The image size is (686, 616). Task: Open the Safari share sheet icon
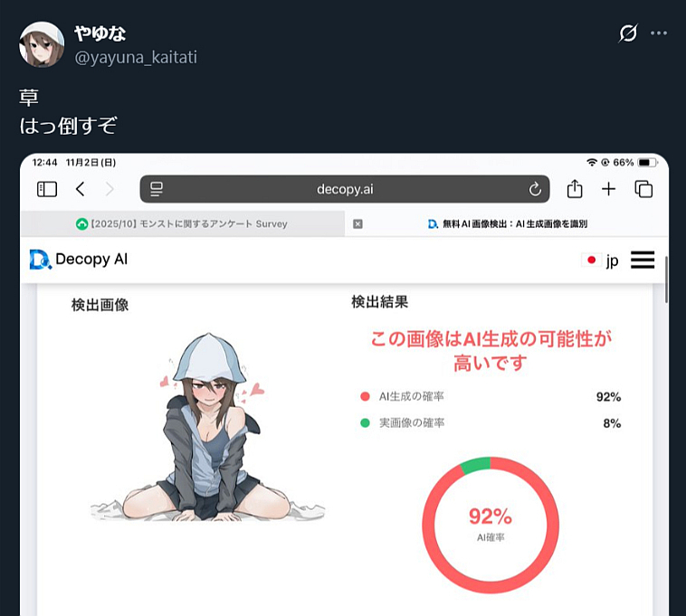(575, 188)
